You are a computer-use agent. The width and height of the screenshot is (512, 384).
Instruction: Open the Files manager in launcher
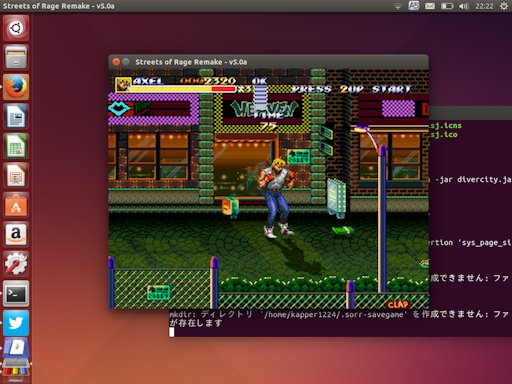[x=16, y=57]
